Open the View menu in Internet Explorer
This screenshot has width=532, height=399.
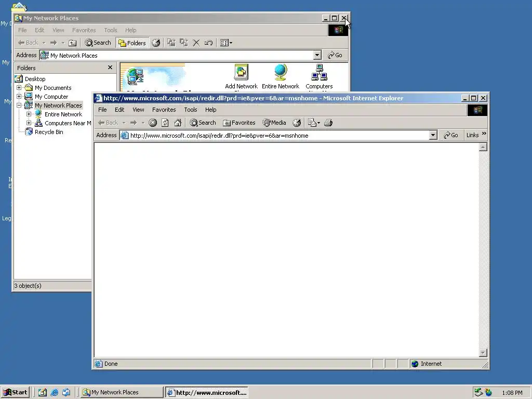point(138,110)
